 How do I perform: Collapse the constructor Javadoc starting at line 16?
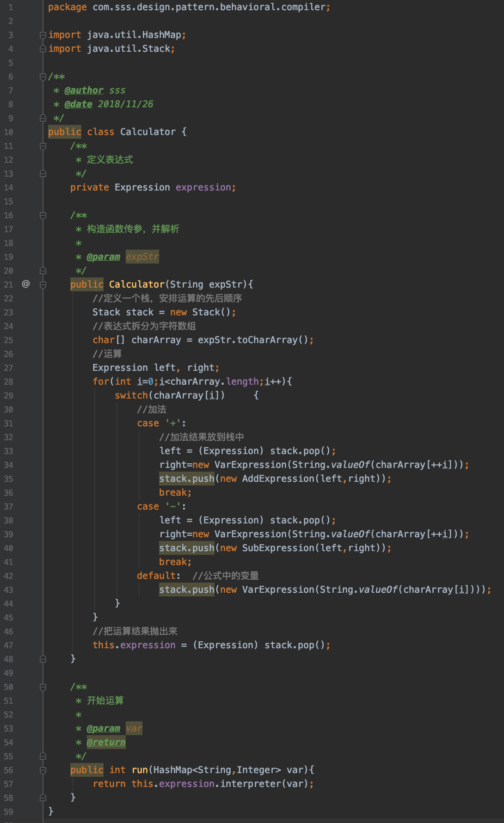(x=43, y=215)
